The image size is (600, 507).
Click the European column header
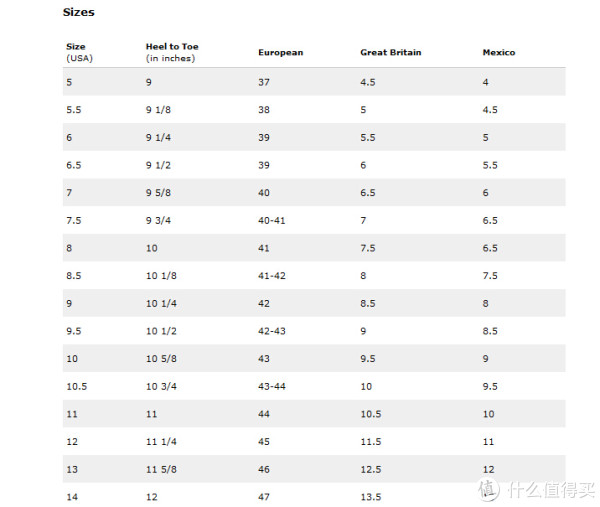280,52
